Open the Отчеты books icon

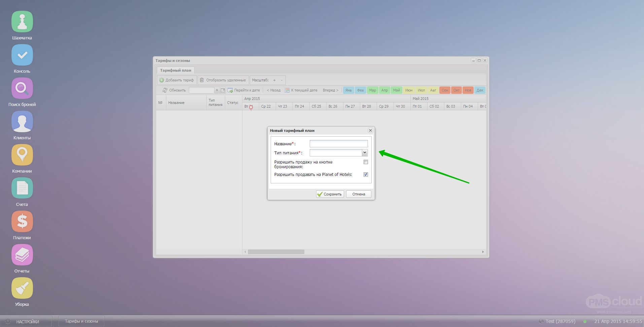tap(22, 255)
